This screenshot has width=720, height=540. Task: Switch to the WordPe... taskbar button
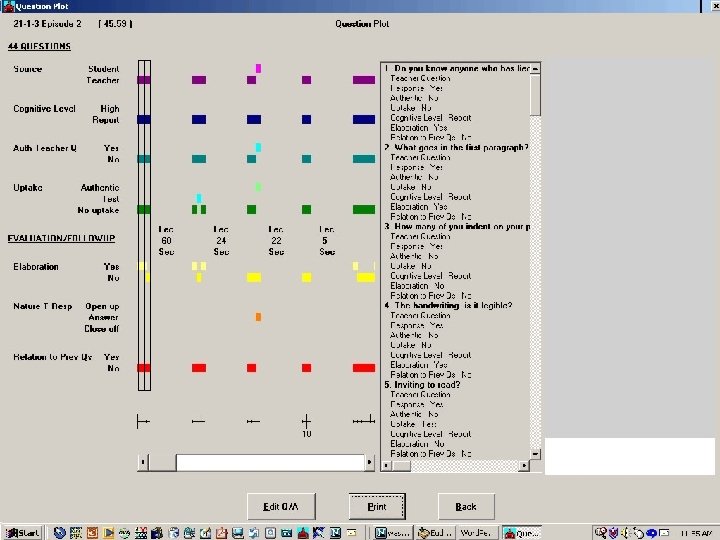pos(476,533)
